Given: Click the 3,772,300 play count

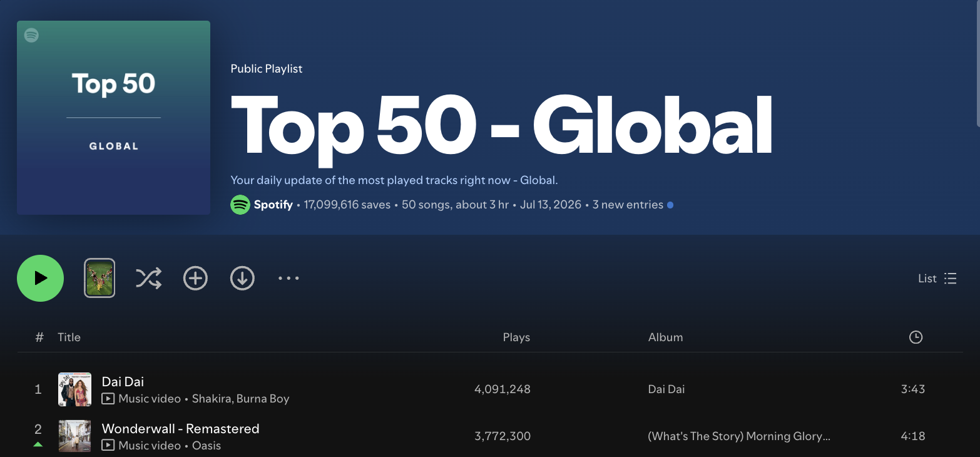Looking at the screenshot, I should [x=503, y=436].
